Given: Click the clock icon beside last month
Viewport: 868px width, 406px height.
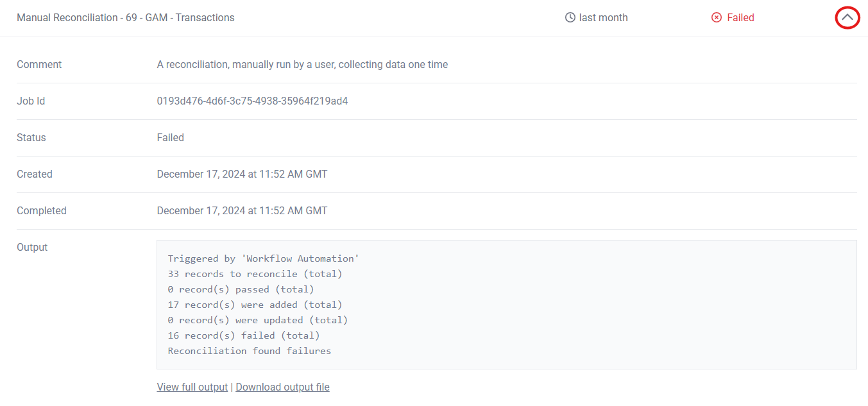Looking at the screenshot, I should click(x=570, y=18).
